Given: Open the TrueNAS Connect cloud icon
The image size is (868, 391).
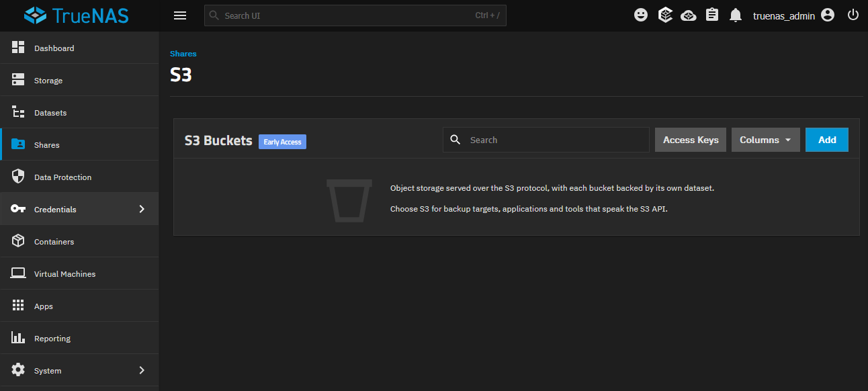Looking at the screenshot, I should 689,15.
